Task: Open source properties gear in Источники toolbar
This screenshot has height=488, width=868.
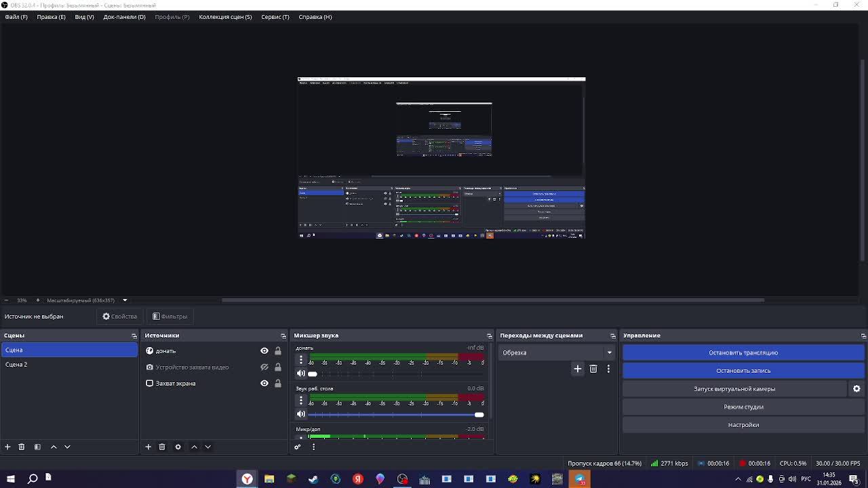Action: (x=178, y=447)
